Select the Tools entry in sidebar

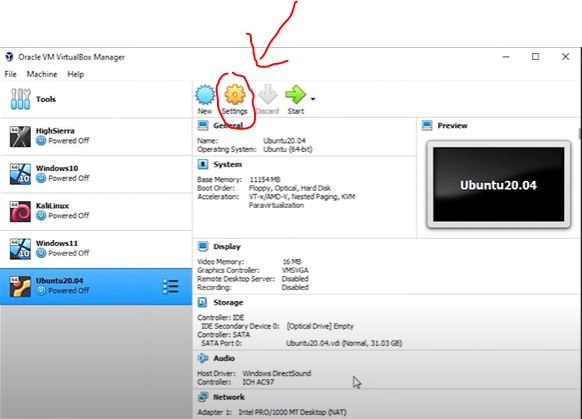pyautogui.click(x=96, y=99)
